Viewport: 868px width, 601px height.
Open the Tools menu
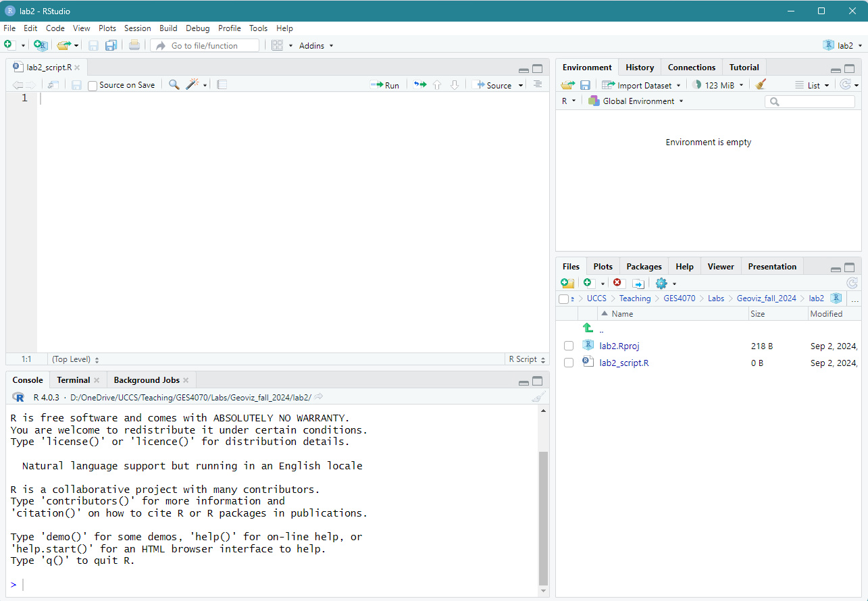coord(258,28)
